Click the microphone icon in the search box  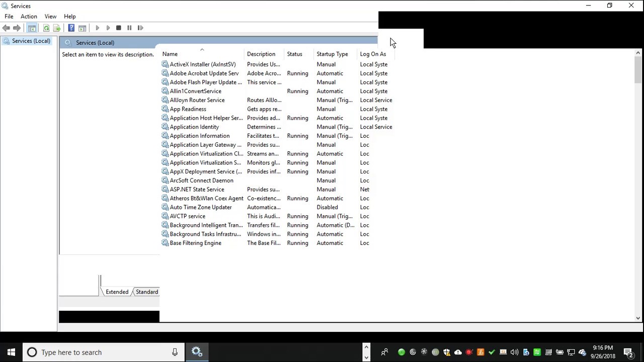175,352
